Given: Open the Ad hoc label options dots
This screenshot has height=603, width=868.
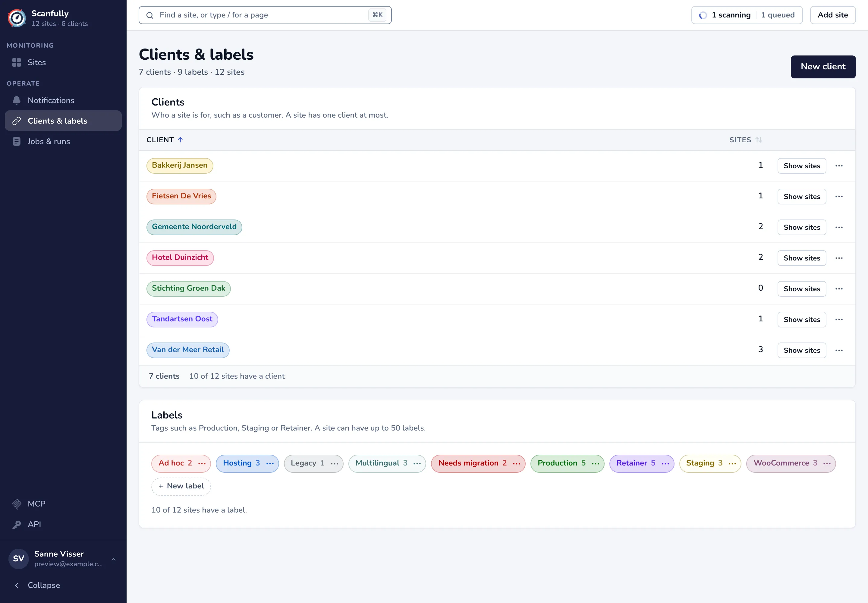Looking at the screenshot, I should (202, 464).
